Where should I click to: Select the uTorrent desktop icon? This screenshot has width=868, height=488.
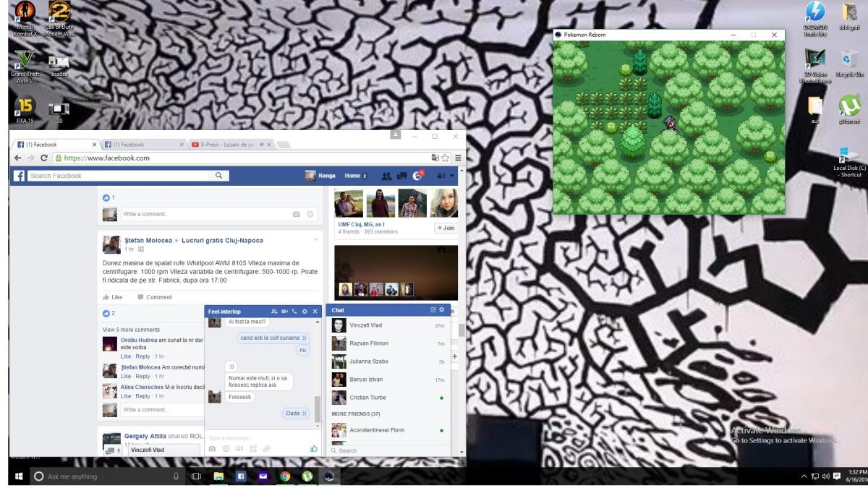tap(849, 110)
